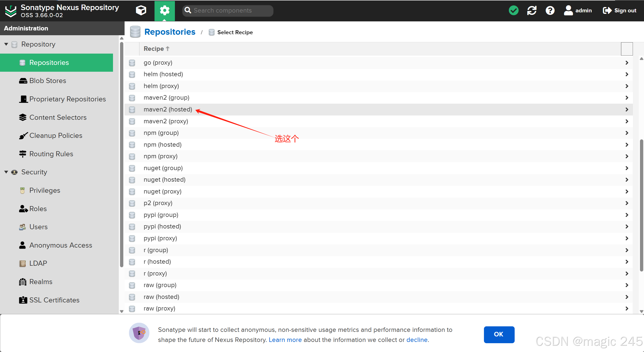
Task: Collapse the Security tree section
Action: point(6,172)
